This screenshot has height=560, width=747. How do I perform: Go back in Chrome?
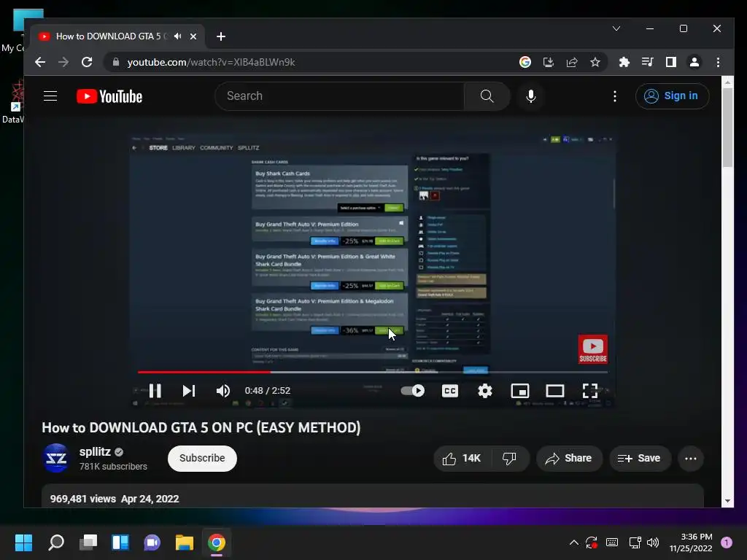coord(40,62)
